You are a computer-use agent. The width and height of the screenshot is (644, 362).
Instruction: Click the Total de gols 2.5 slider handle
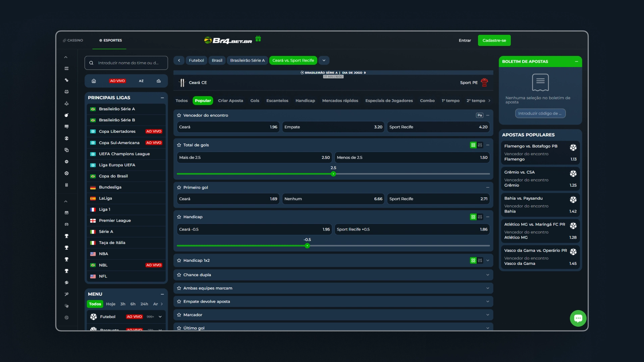pos(333,174)
